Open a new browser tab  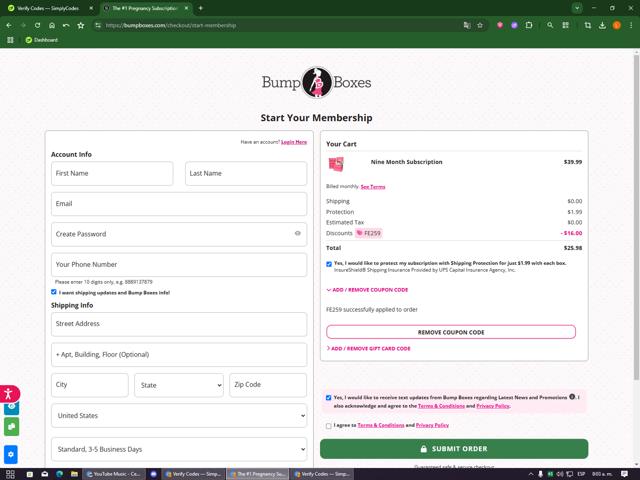[x=200, y=8]
